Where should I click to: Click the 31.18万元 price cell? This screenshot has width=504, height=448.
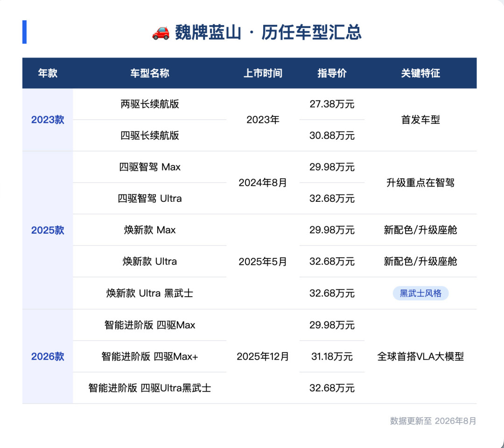[332, 356]
